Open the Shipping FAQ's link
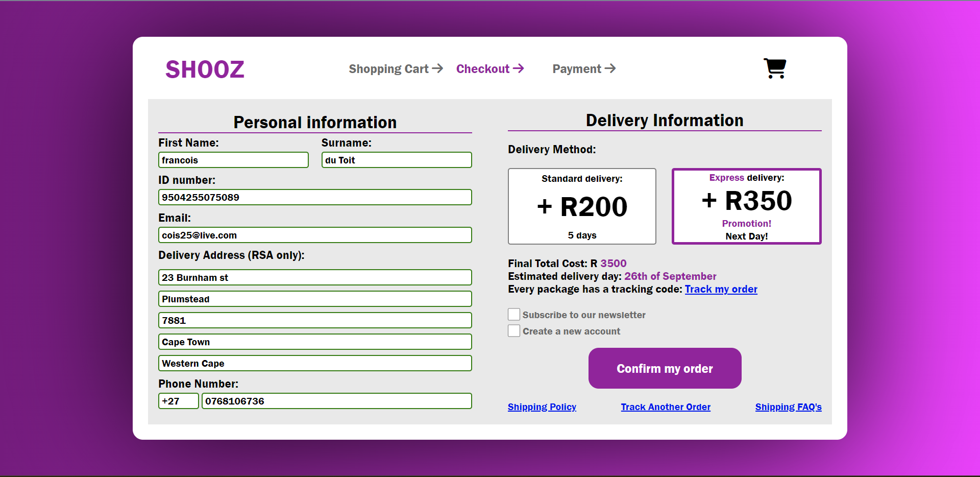 pos(788,407)
